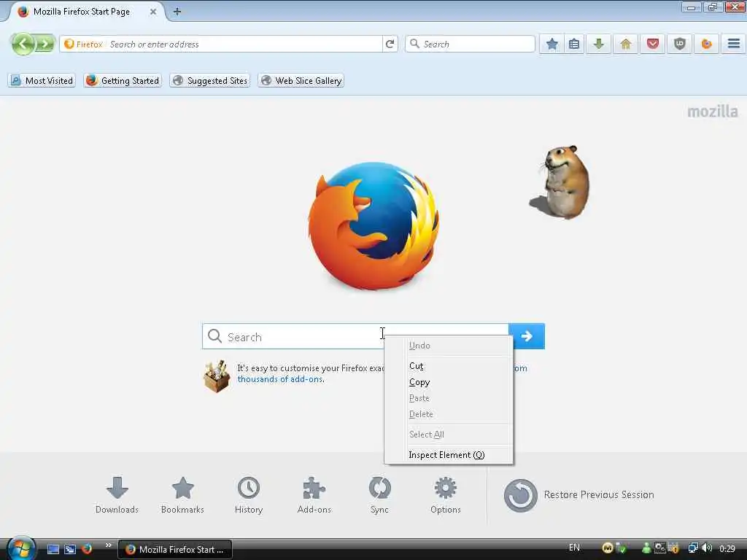Bookmark this page with the star icon
The height and width of the screenshot is (560, 747).
tap(551, 44)
